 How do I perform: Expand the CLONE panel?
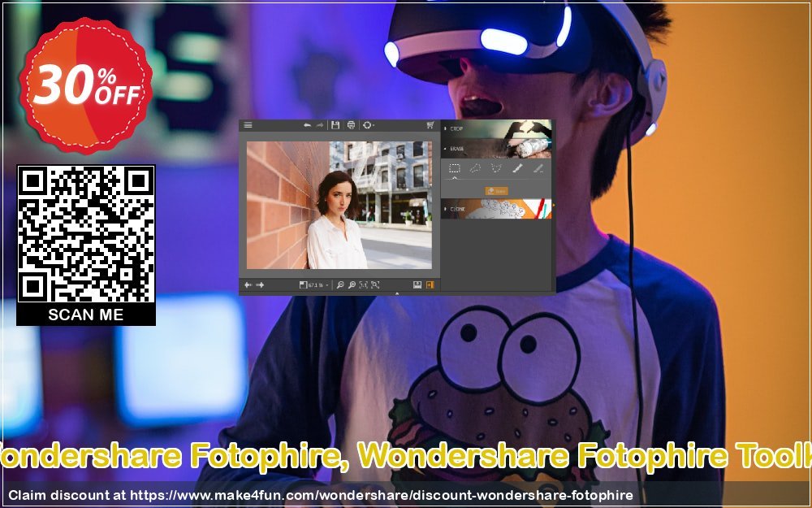(496, 209)
